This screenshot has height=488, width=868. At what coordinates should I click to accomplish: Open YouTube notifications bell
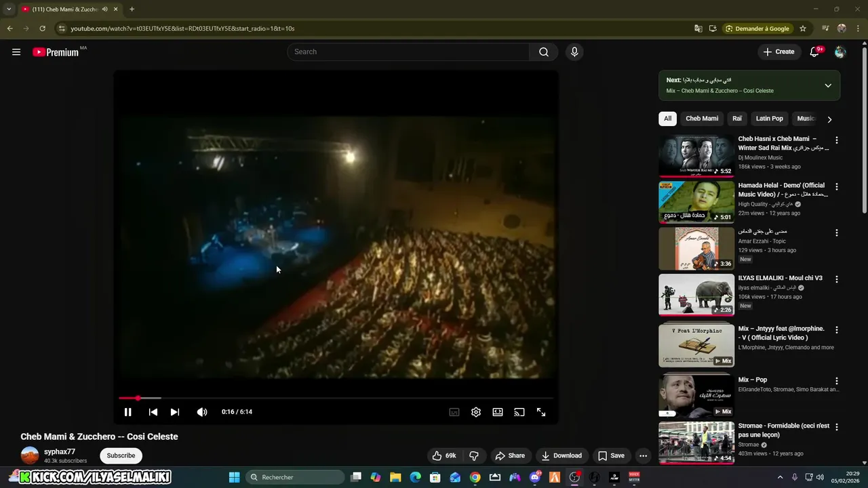(x=815, y=52)
